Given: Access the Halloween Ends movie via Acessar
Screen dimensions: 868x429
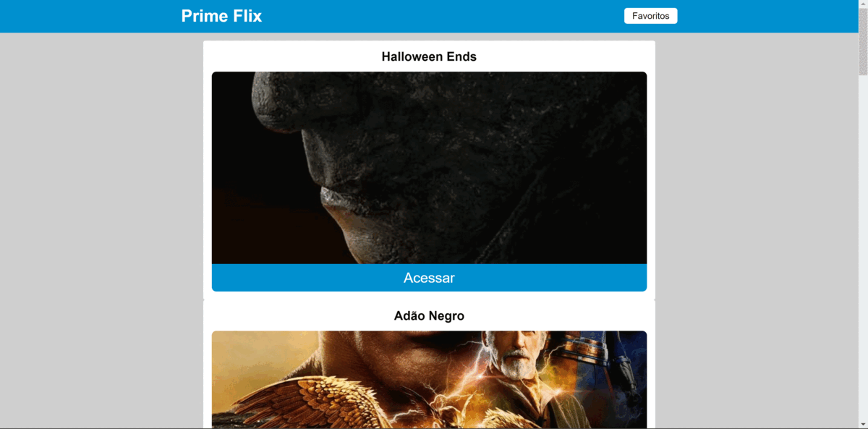Looking at the screenshot, I should coord(429,278).
